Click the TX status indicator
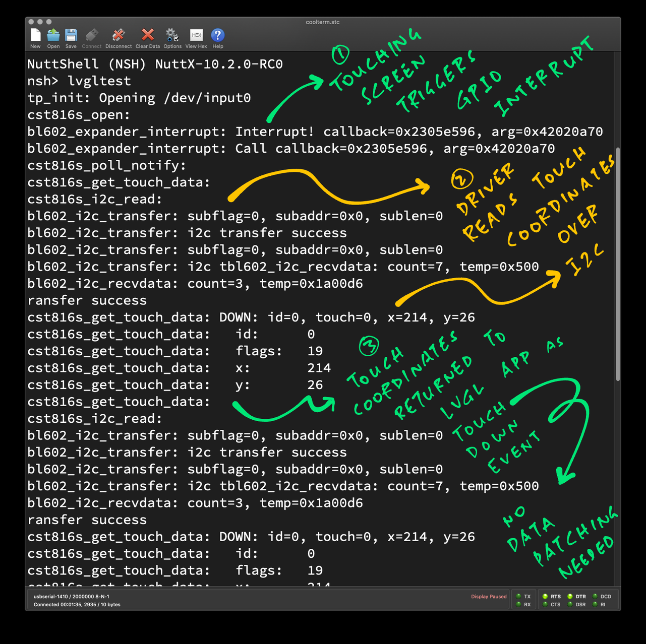 pyautogui.click(x=518, y=597)
